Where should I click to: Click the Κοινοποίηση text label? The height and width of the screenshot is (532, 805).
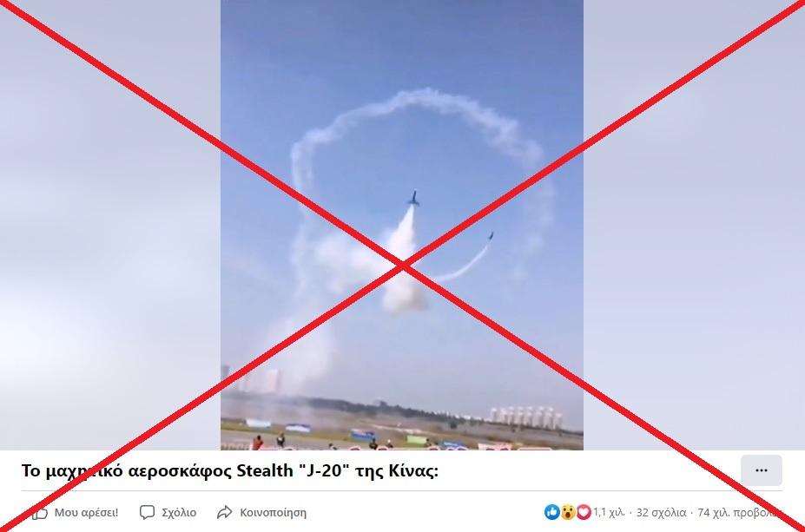(274, 513)
